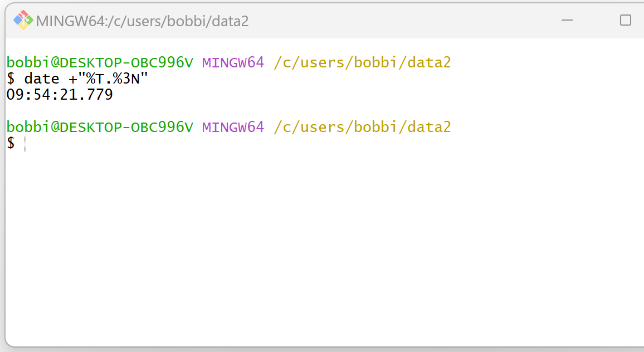This screenshot has width=644, height=352.
Task: Click the maximize square in the title bar
Action: pos(626,20)
